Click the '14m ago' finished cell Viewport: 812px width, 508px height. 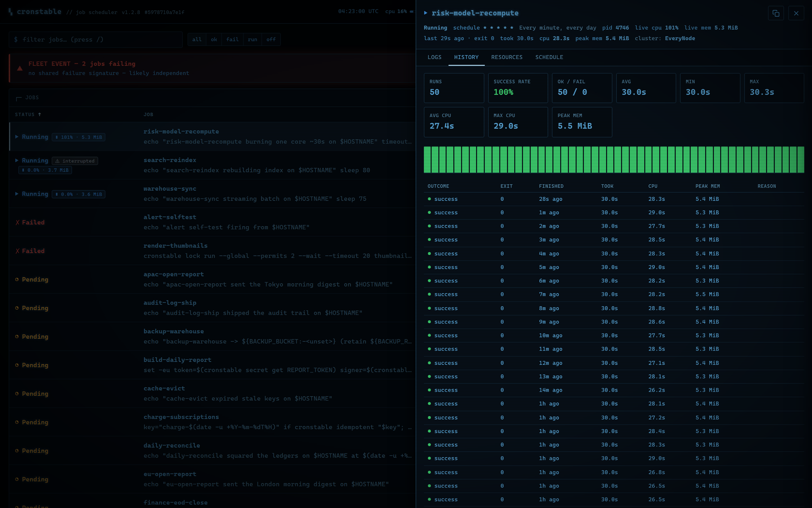pyautogui.click(x=551, y=390)
